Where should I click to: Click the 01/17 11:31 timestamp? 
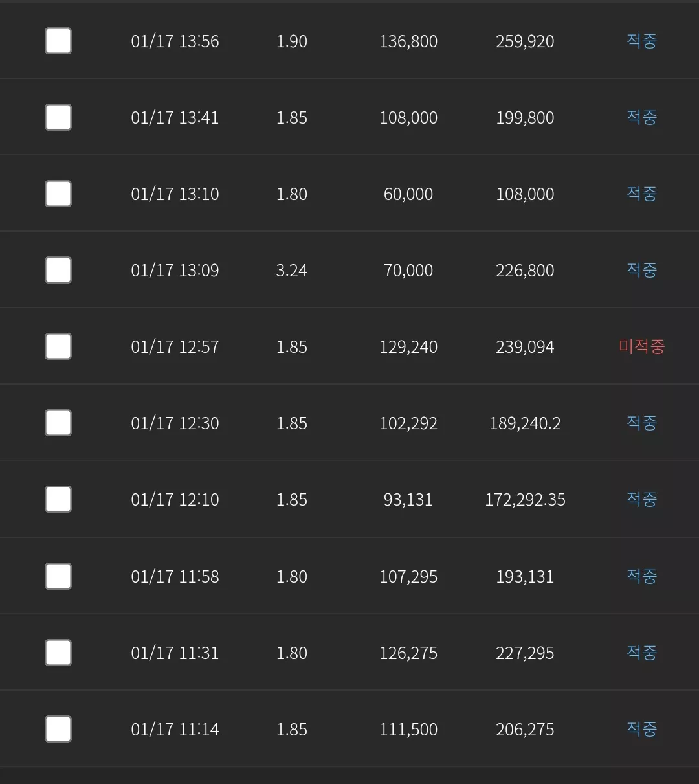pos(175,653)
